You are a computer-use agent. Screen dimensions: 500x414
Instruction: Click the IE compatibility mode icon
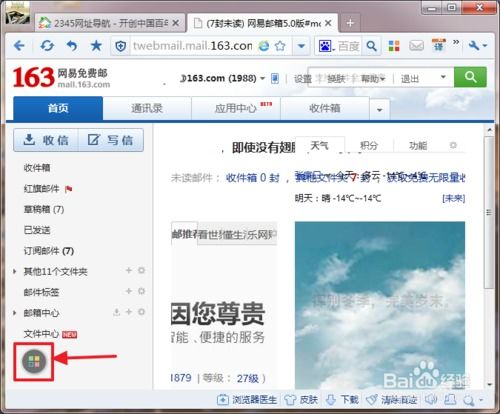point(264,46)
